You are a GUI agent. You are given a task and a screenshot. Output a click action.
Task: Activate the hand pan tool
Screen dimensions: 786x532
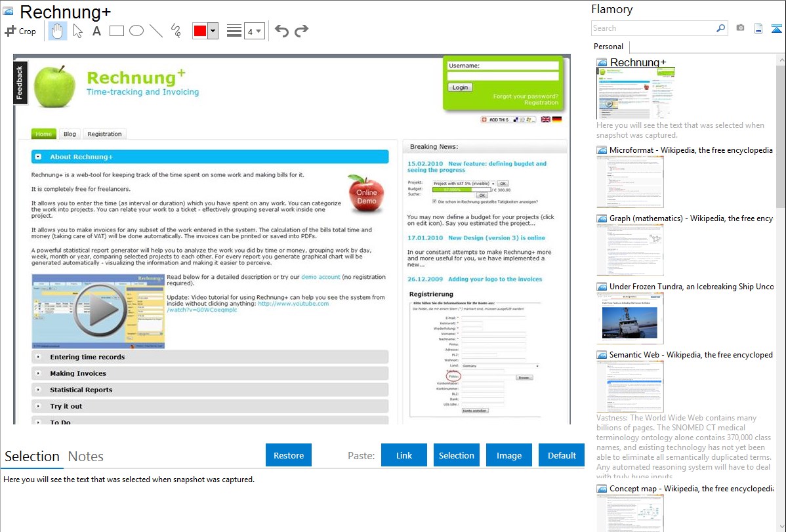(x=58, y=31)
